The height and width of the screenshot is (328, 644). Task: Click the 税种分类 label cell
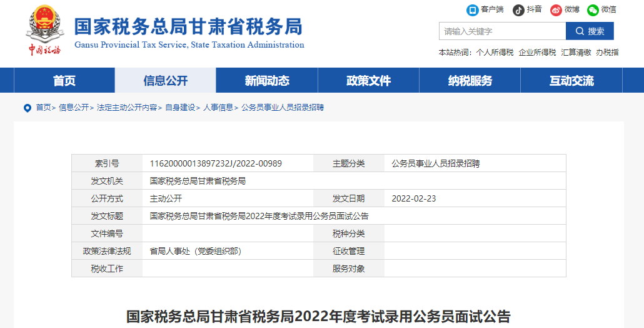pyautogui.click(x=349, y=233)
